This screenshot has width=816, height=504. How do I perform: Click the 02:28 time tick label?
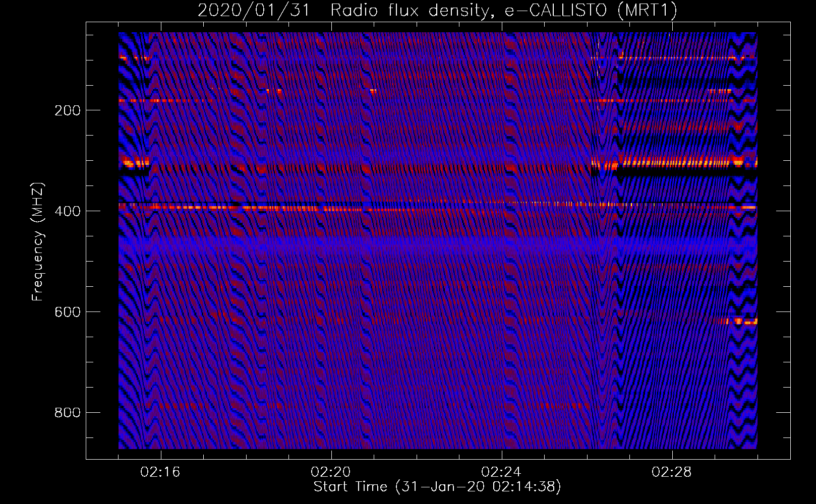click(x=672, y=472)
